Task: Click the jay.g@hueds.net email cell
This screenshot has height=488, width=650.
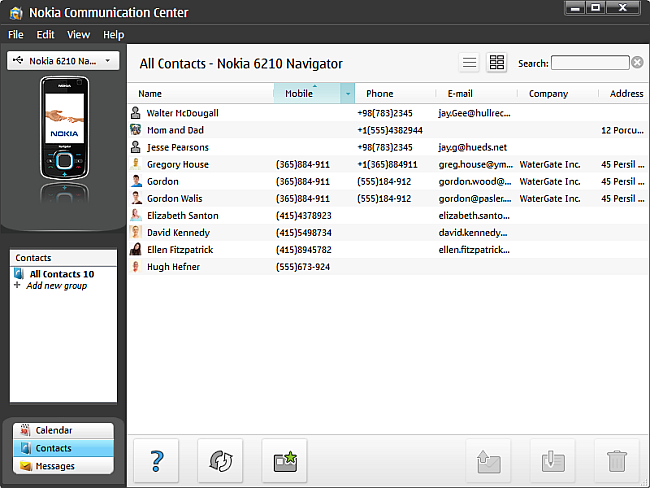Action: [x=473, y=147]
